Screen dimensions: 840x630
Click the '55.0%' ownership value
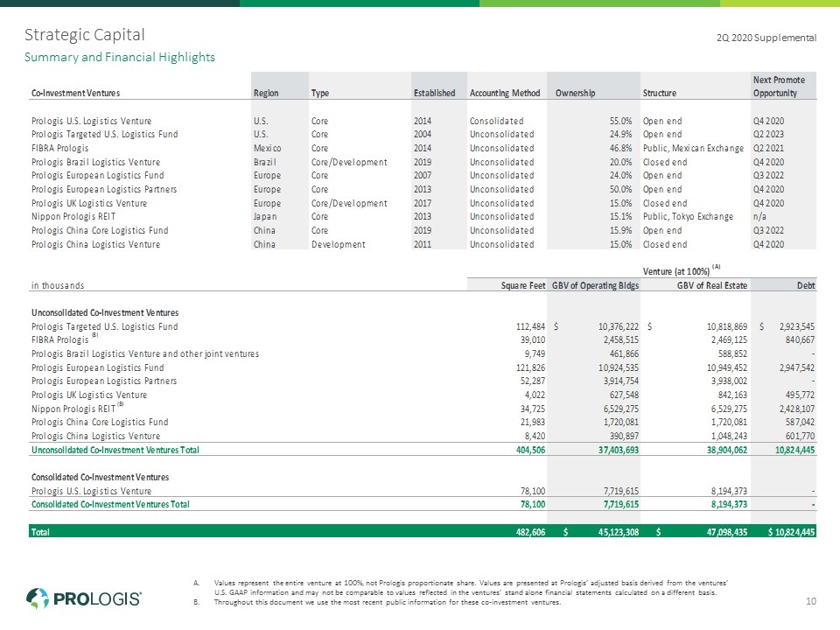tap(620, 121)
